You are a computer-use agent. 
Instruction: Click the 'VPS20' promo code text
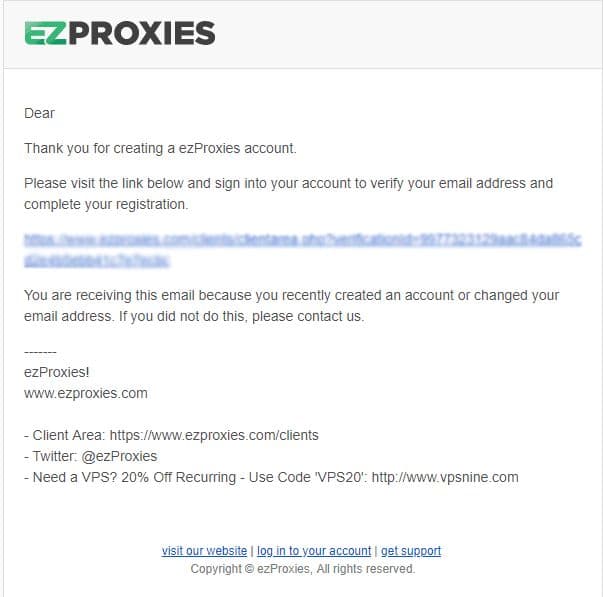click(x=340, y=477)
